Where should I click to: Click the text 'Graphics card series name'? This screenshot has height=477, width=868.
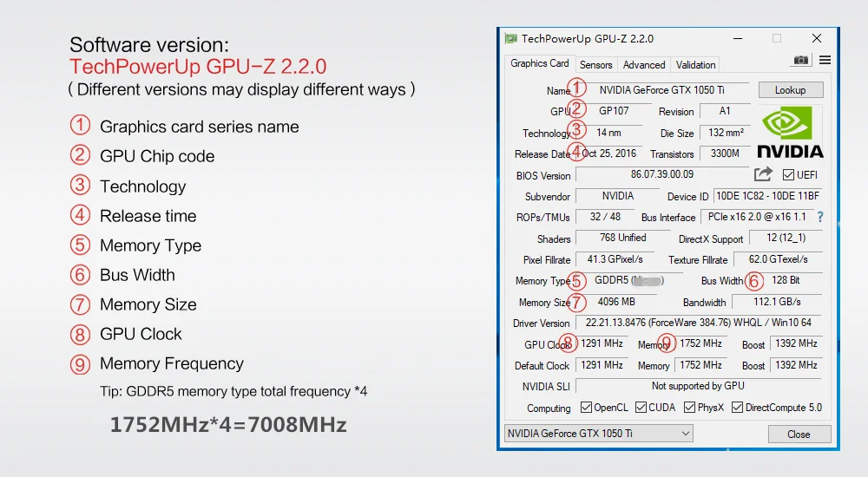[x=200, y=127]
